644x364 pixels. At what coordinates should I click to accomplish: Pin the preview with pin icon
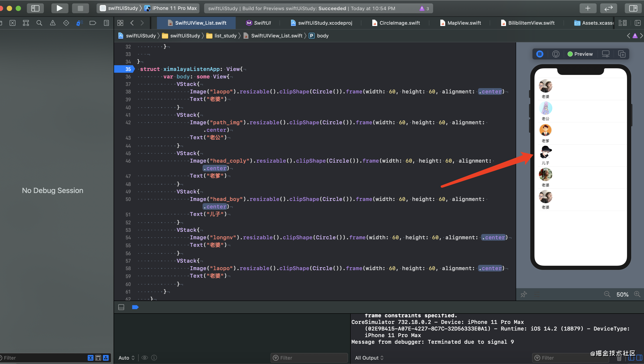click(523, 294)
